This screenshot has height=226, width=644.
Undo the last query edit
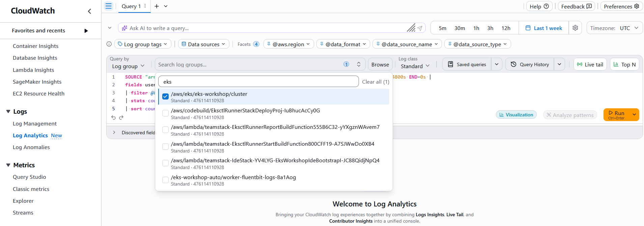click(113, 117)
